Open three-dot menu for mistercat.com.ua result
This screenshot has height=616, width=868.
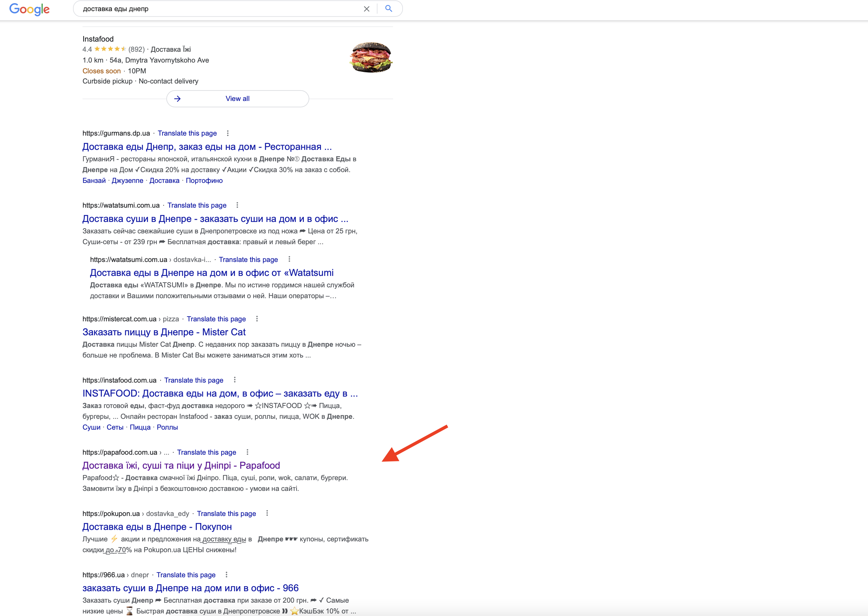pyautogui.click(x=257, y=318)
